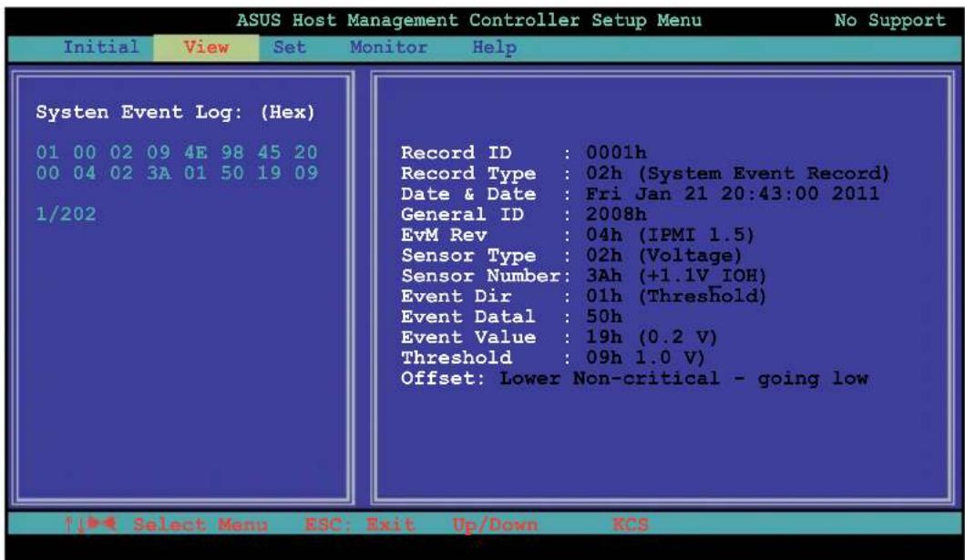Open the Help menu

coord(494,48)
